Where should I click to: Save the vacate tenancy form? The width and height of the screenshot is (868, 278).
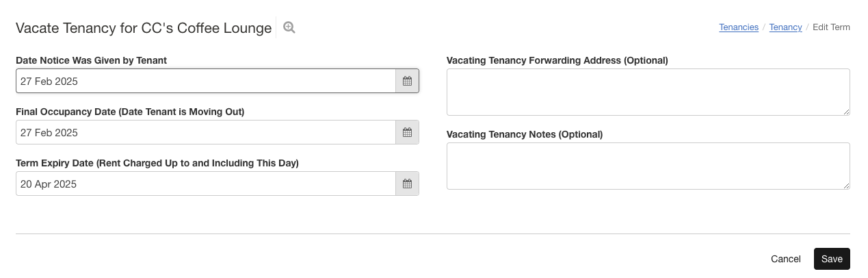tap(832, 259)
